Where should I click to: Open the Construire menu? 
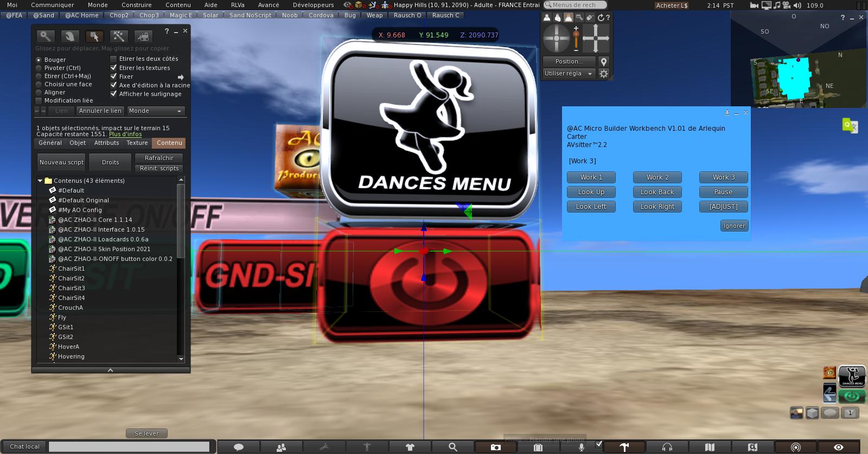click(x=136, y=5)
